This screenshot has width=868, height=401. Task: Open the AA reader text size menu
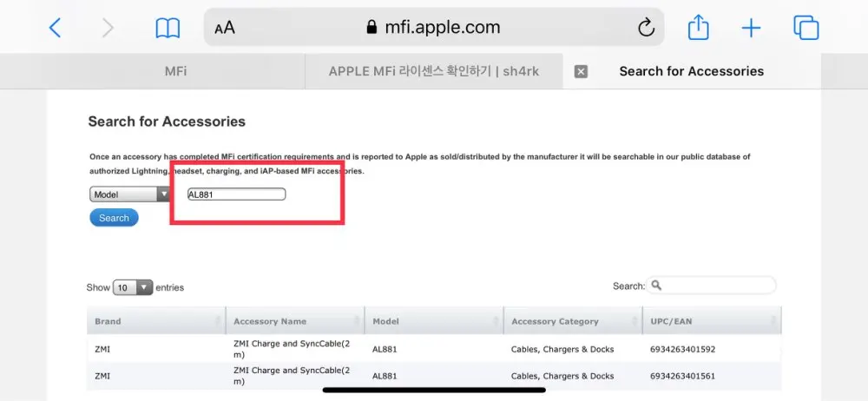225,28
